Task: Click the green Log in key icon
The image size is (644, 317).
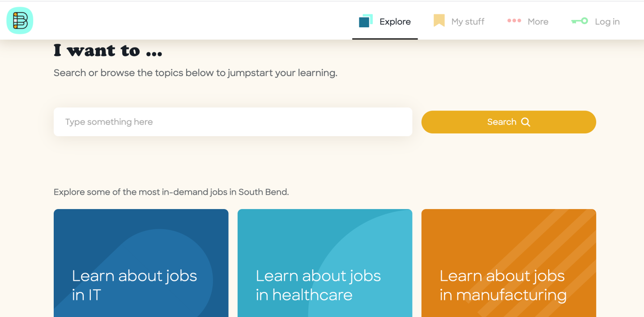Action: [580, 21]
